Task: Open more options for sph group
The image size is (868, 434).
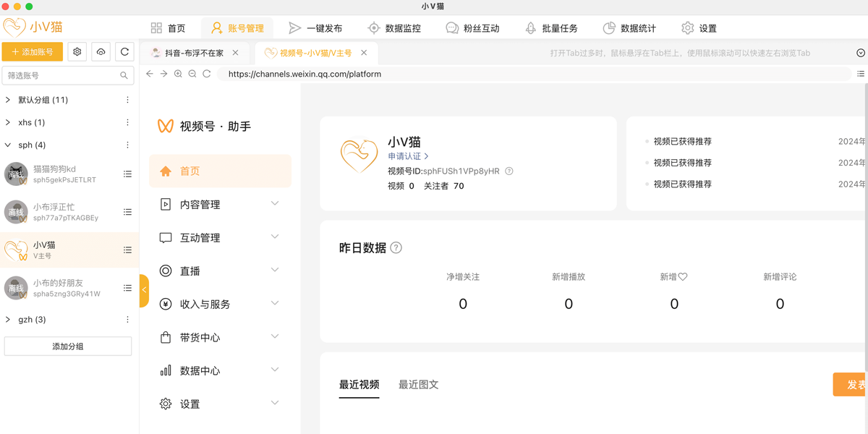Action: point(127,145)
